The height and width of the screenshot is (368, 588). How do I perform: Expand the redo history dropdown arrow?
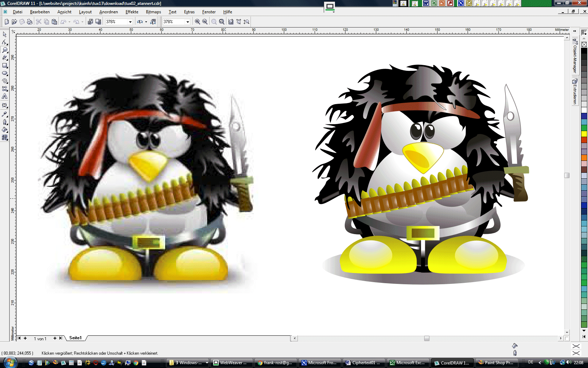(83, 22)
